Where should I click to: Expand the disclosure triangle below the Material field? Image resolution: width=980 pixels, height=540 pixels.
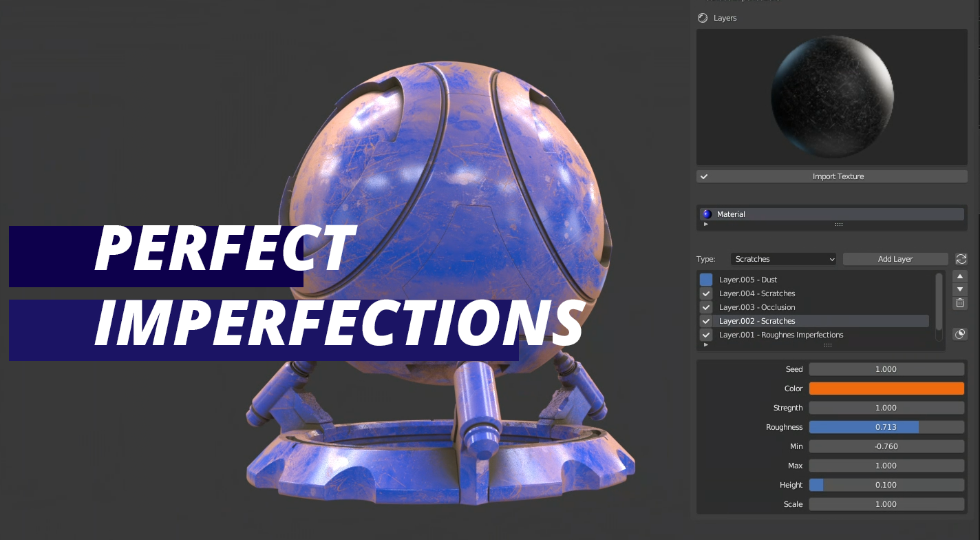[x=705, y=223]
